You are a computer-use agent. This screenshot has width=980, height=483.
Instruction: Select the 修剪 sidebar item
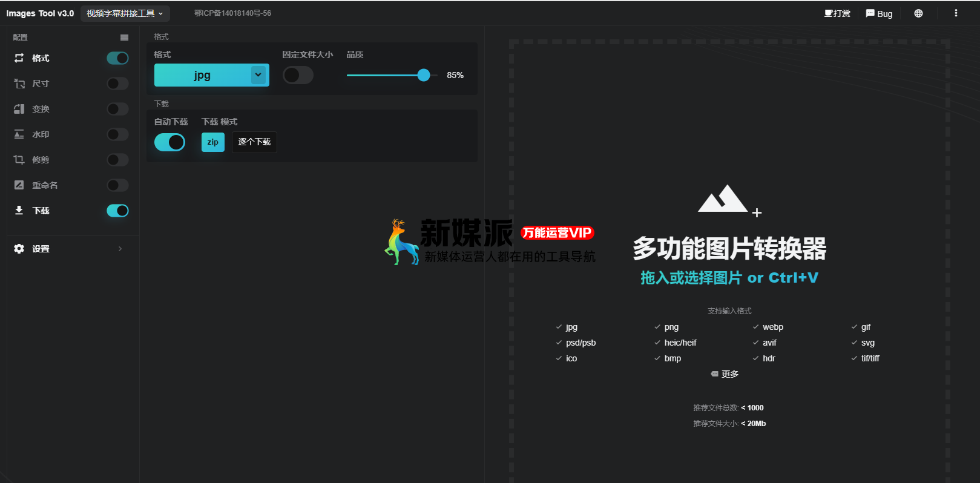pyautogui.click(x=41, y=160)
